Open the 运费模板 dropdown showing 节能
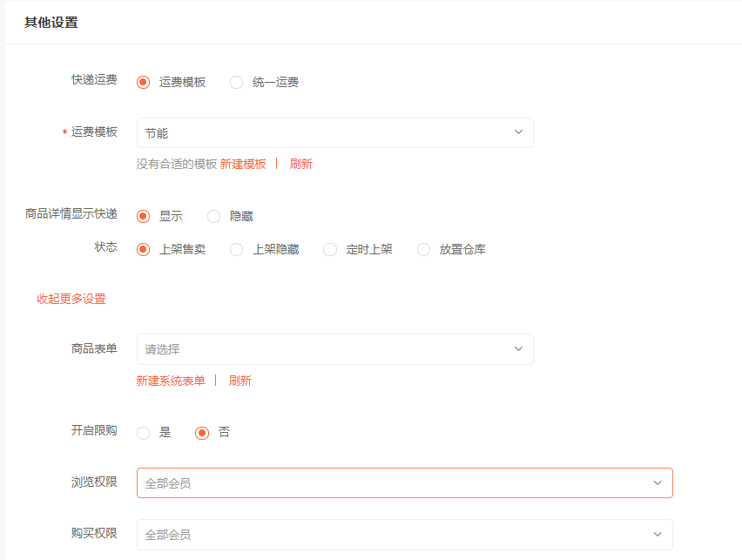742x560 pixels. point(334,133)
